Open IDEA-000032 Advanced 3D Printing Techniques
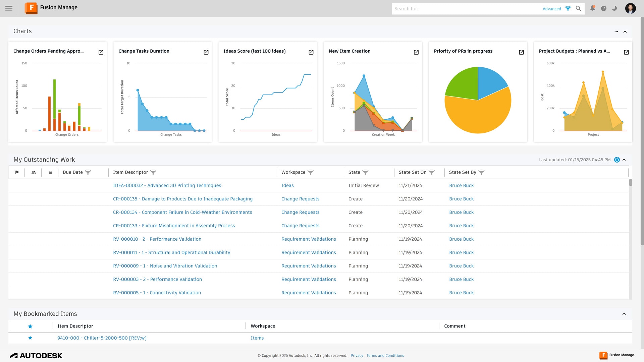The height and width of the screenshot is (362, 644). click(167, 185)
